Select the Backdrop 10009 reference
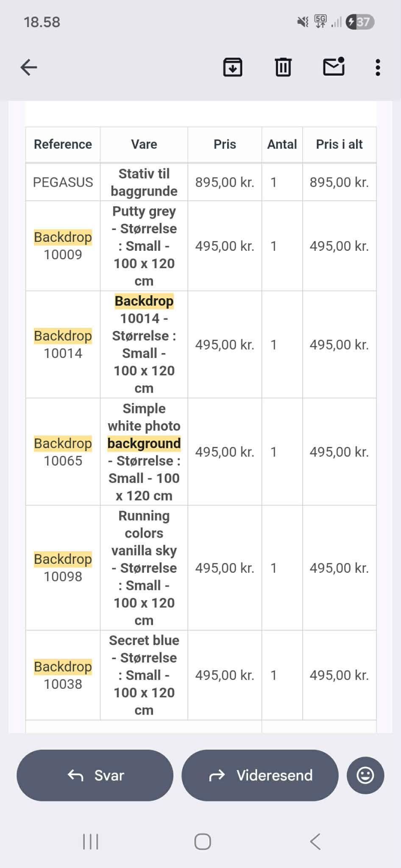 point(63,246)
